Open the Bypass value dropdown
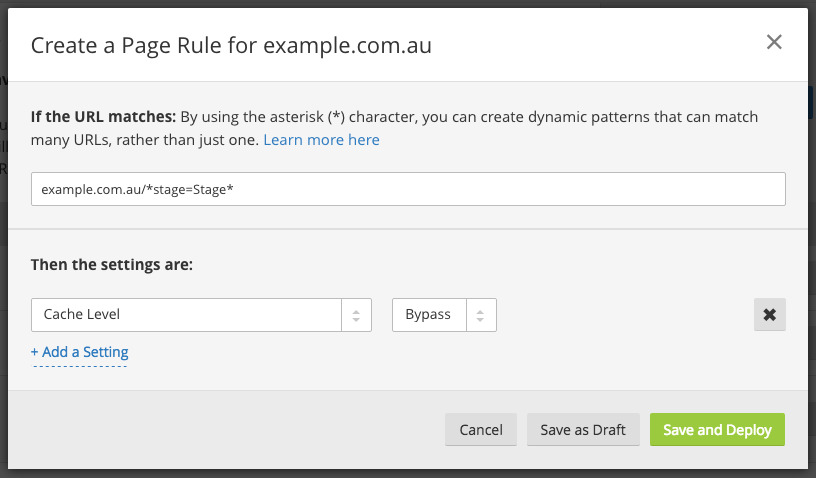Image resolution: width=816 pixels, height=478 pixels. 444,315
